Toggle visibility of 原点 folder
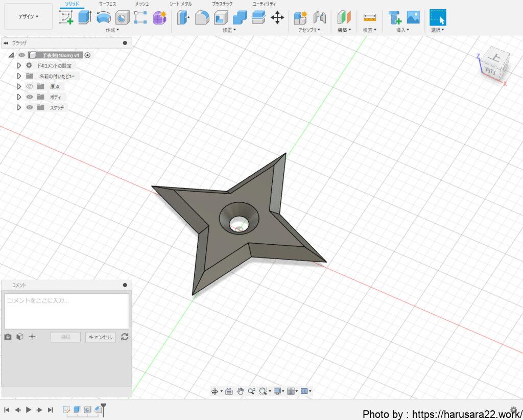Screen dimensions: 523x420 tap(30, 86)
